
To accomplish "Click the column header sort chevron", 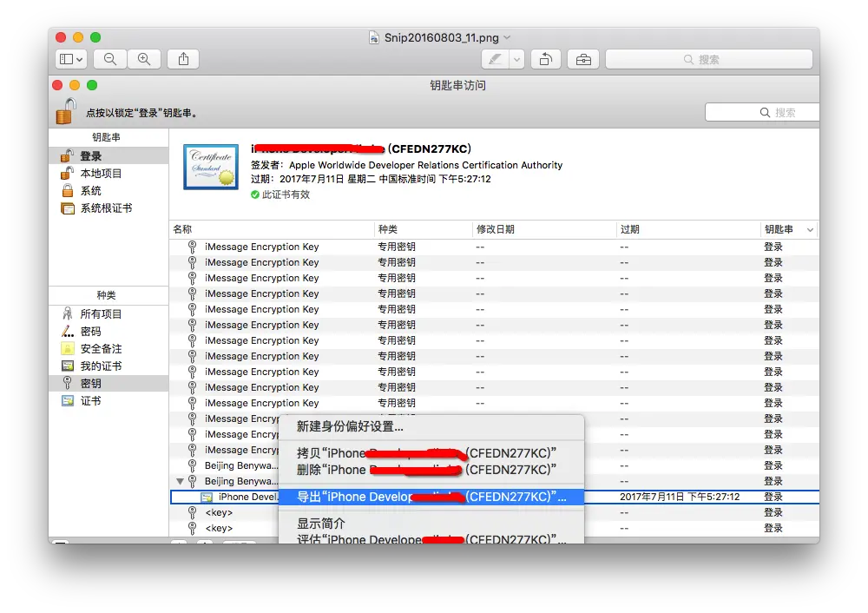I will (810, 230).
